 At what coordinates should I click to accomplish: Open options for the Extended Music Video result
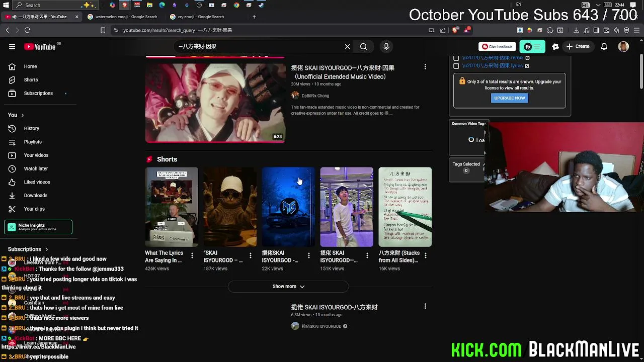tap(425, 67)
